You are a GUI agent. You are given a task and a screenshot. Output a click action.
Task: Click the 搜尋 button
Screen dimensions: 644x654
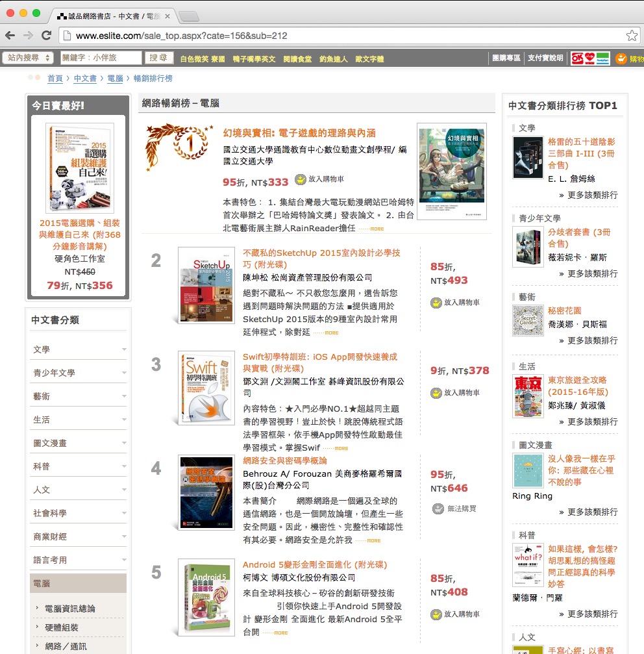[159, 58]
